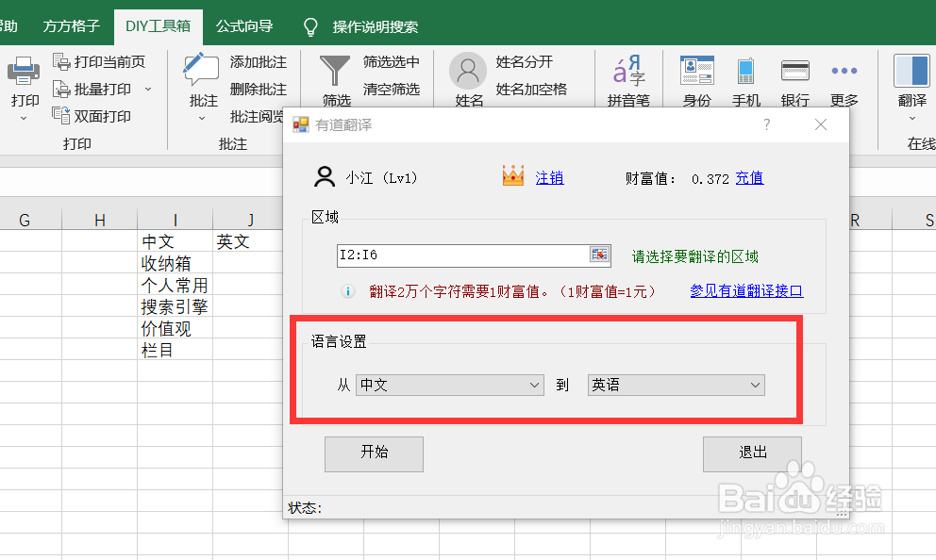Click the 操作说明搜索 search box

click(x=376, y=26)
